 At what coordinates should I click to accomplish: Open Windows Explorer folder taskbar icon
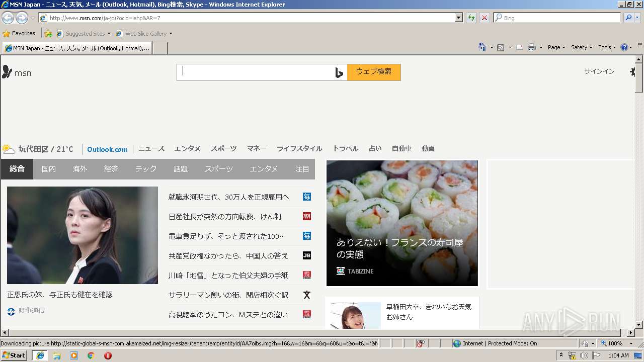coord(57,355)
